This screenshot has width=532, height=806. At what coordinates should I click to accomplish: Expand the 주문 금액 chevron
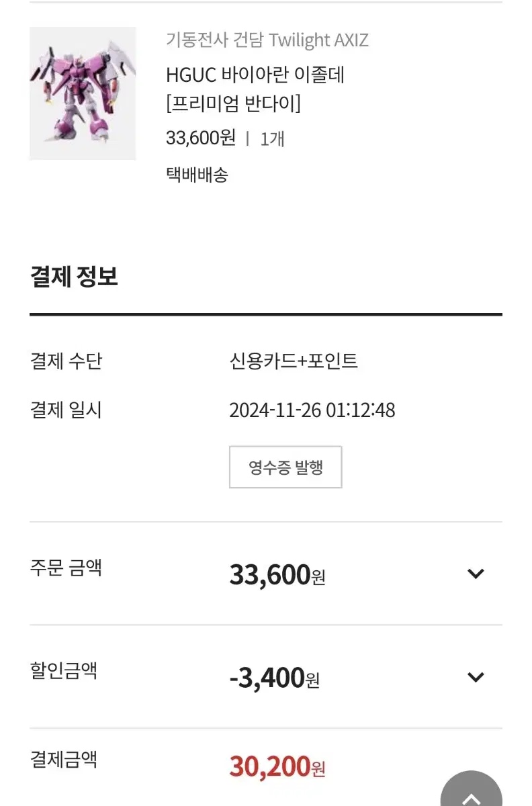pos(476,574)
